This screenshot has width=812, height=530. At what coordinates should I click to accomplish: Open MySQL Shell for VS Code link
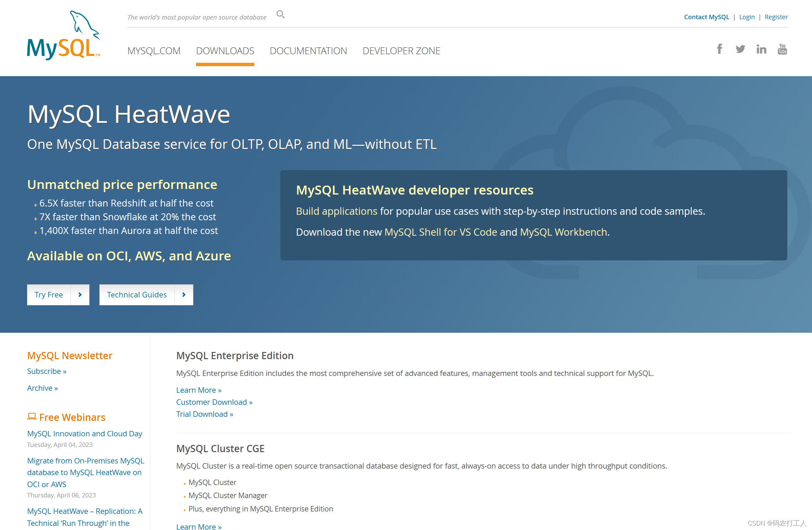441,232
